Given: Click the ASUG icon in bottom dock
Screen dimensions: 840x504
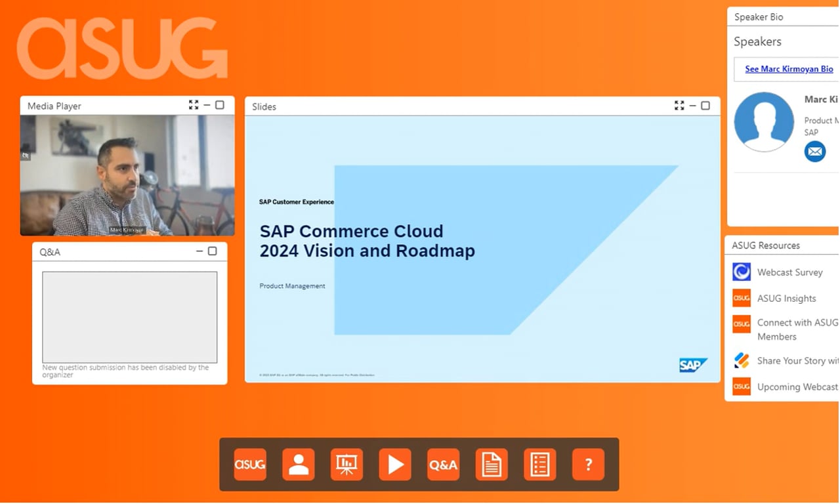Looking at the screenshot, I should (250, 465).
